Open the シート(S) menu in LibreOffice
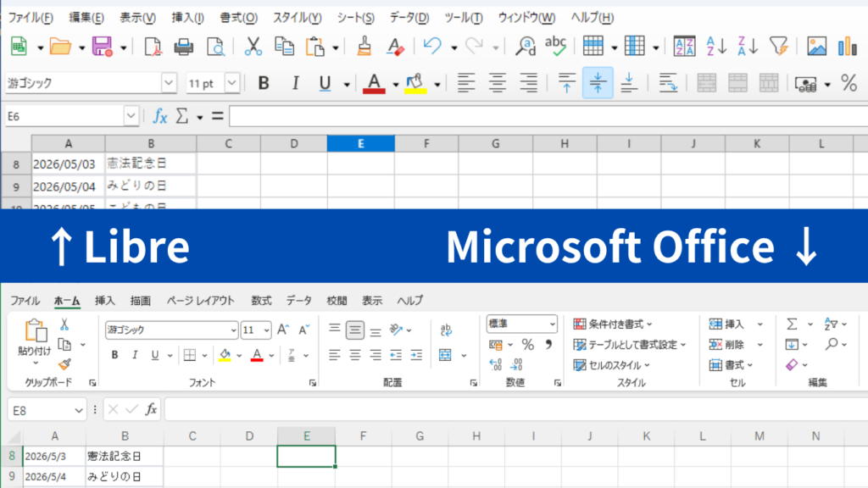 click(355, 18)
